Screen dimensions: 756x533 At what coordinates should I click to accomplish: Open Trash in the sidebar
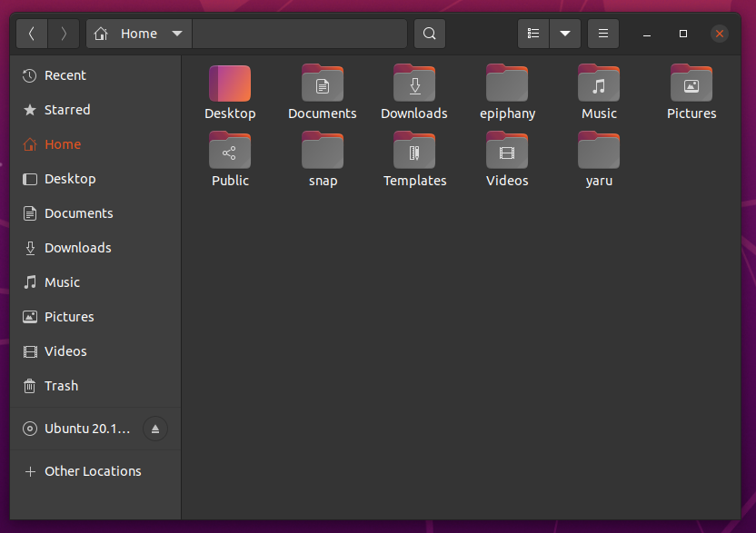(95, 386)
